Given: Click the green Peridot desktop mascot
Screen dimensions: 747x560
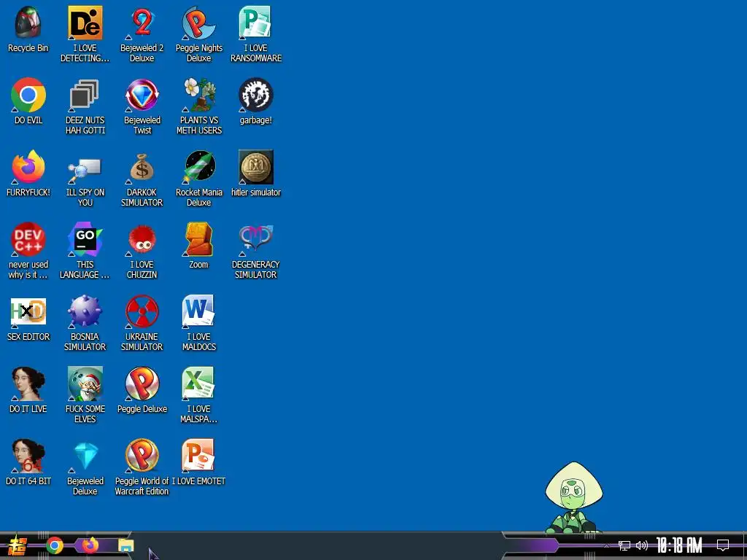Looking at the screenshot, I should (x=574, y=497).
